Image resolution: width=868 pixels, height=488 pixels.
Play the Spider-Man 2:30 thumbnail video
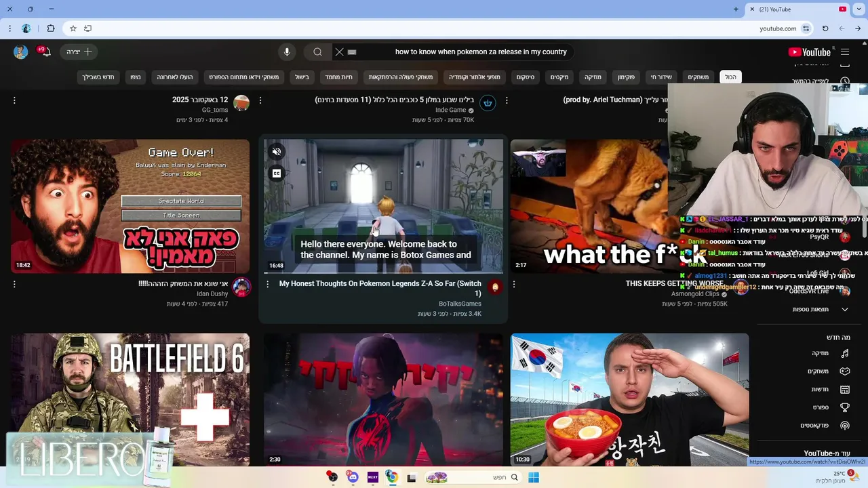point(383,400)
